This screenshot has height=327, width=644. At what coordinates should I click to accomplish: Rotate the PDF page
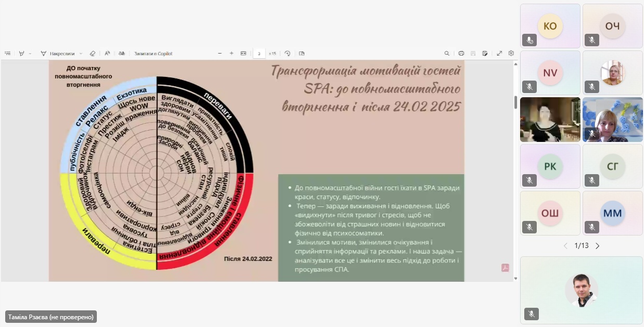(287, 54)
